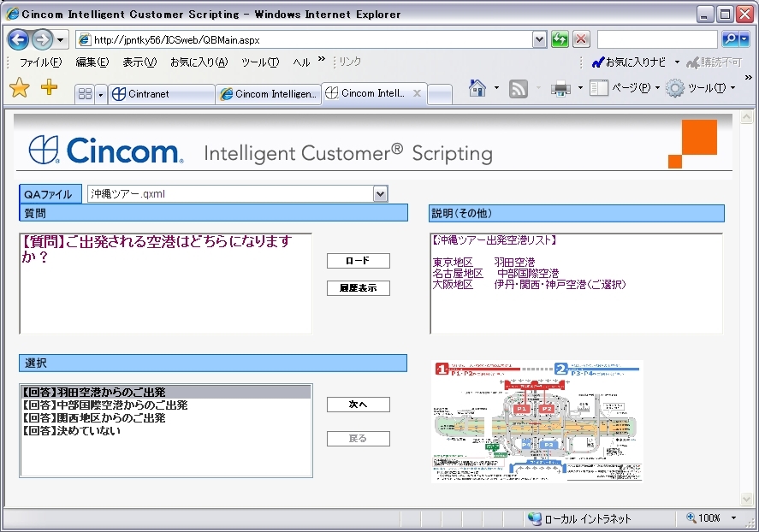Click the Quick Tabs grid icon
The width and height of the screenshot is (759, 532).
pos(85,94)
